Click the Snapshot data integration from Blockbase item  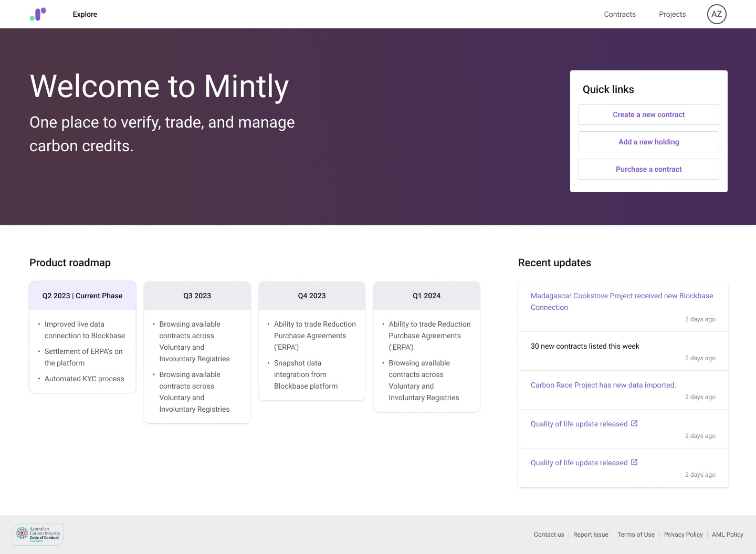pos(306,374)
